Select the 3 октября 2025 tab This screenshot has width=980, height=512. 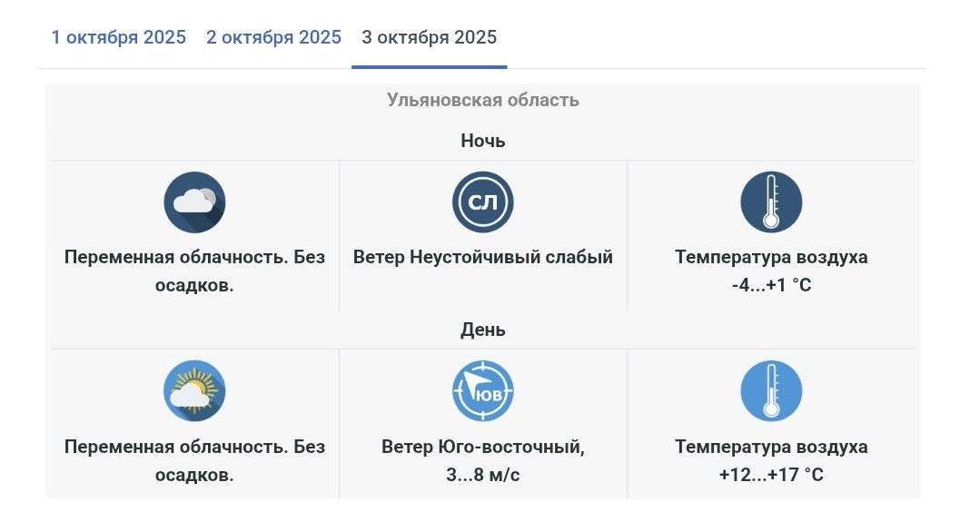[x=429, y=37]
